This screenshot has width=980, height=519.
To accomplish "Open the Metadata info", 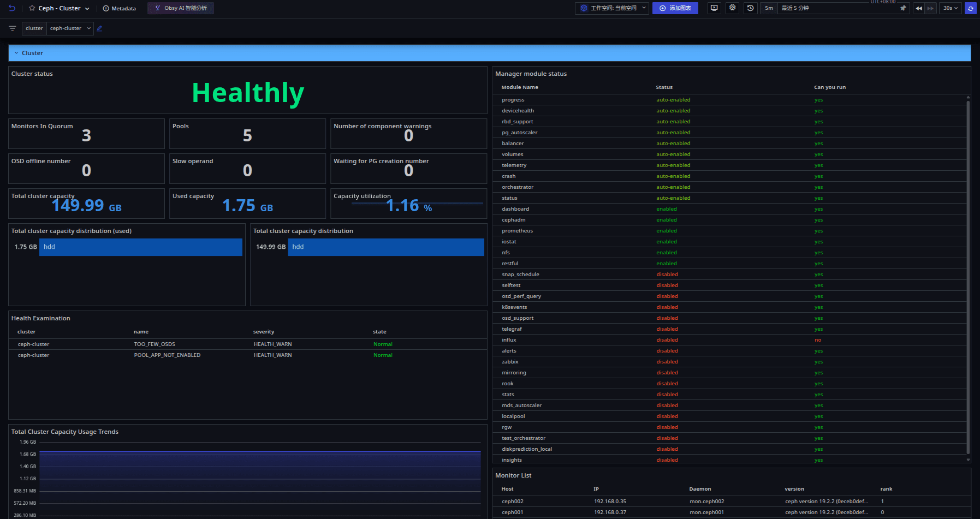I will tap(120, 8).
